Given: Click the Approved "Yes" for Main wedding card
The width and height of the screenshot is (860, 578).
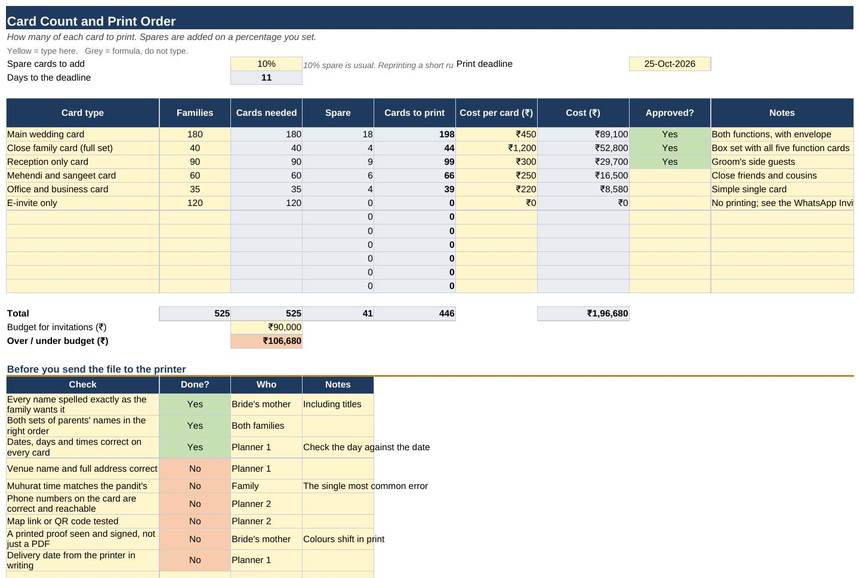Looking at the screenshot, I should point(670,134).
